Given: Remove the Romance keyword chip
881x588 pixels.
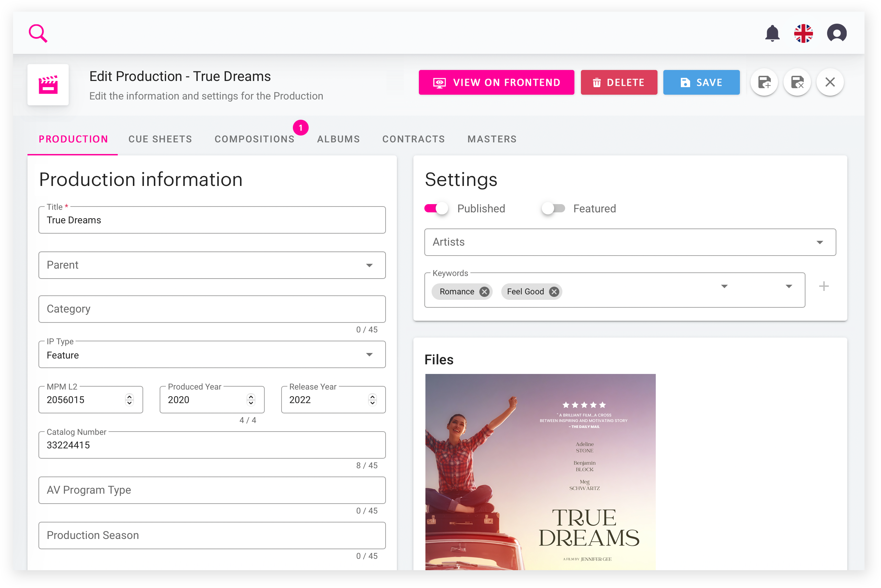Looking at the screenshot, I should coord(484,292).
